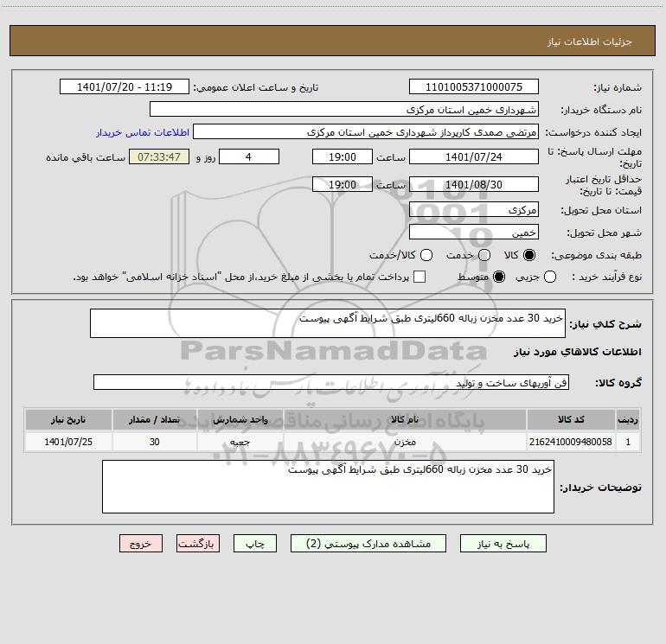Select the کالا radio button

click(x=529, y=255)
